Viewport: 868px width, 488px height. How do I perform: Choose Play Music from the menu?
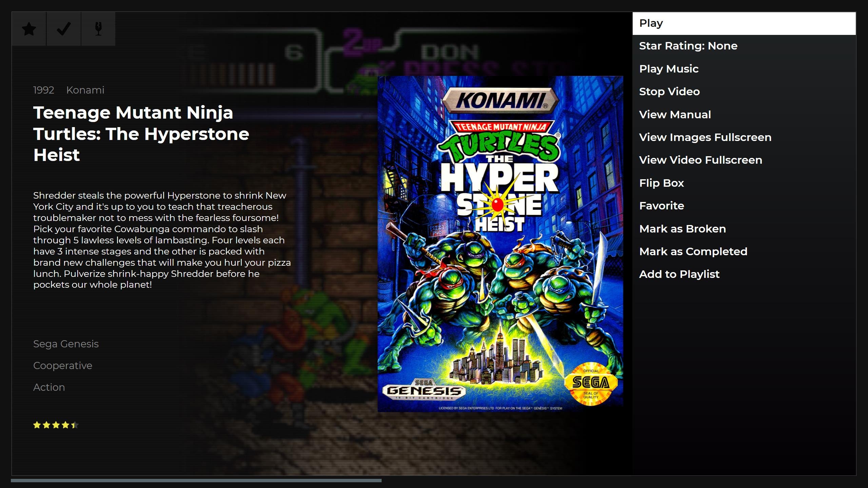(744, 69)
